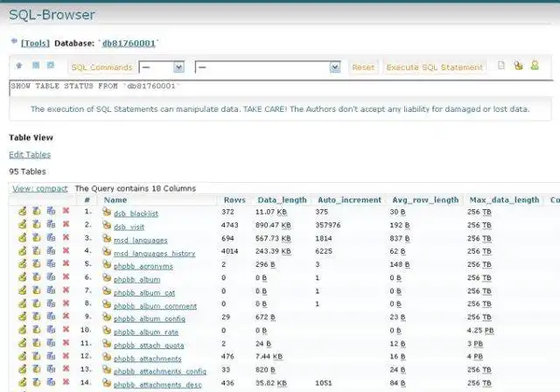
Task: Click the empty-table icon in phpbb_attach_quota row
Action: pyautogui.click(x=37, y=343)
